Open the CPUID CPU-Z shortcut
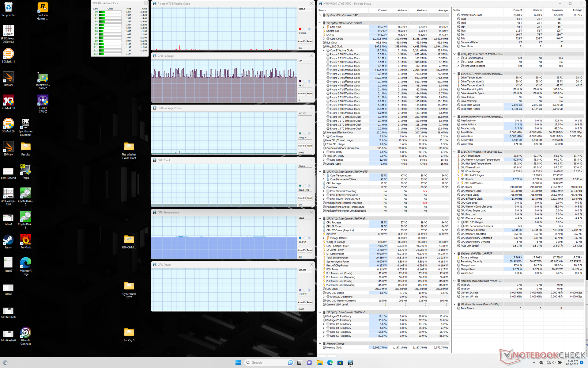Image resolution: width=588 pixels, height=368 pixels. click(x=43, y=104)
